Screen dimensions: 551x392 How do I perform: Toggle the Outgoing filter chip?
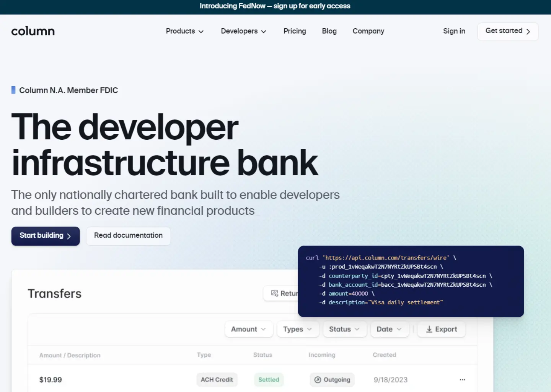coord(332,379)
